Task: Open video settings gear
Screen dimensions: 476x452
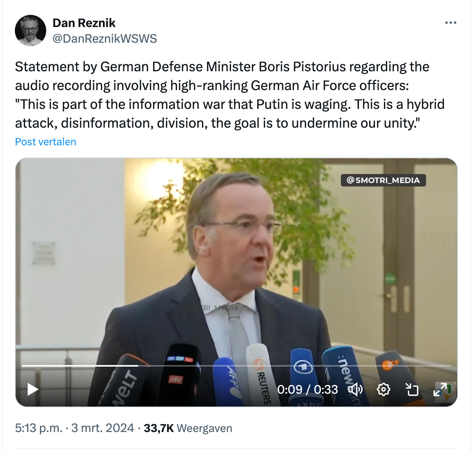Action: (x=384, y=389)
